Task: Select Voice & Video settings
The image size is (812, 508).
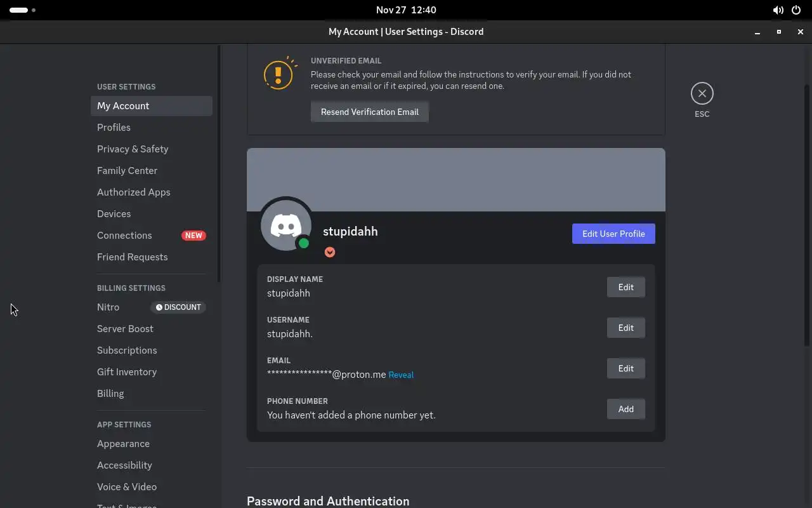Action: pos(127,486)
